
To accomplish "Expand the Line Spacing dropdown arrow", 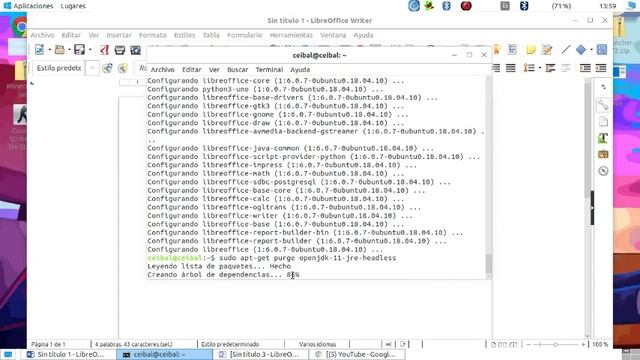I will pos(540,68).
